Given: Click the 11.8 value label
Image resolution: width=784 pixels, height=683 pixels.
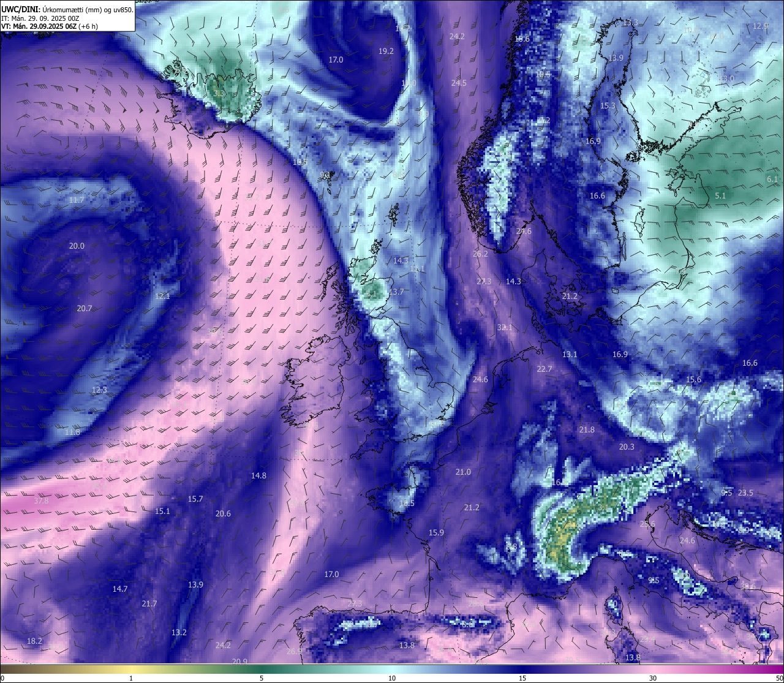Looking at the screenshot, I should (x=72, y=432).
